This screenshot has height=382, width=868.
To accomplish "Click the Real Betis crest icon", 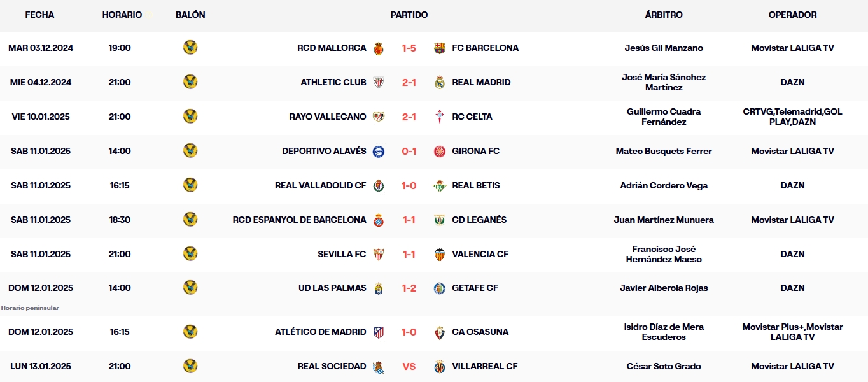I will click(440, 185).
